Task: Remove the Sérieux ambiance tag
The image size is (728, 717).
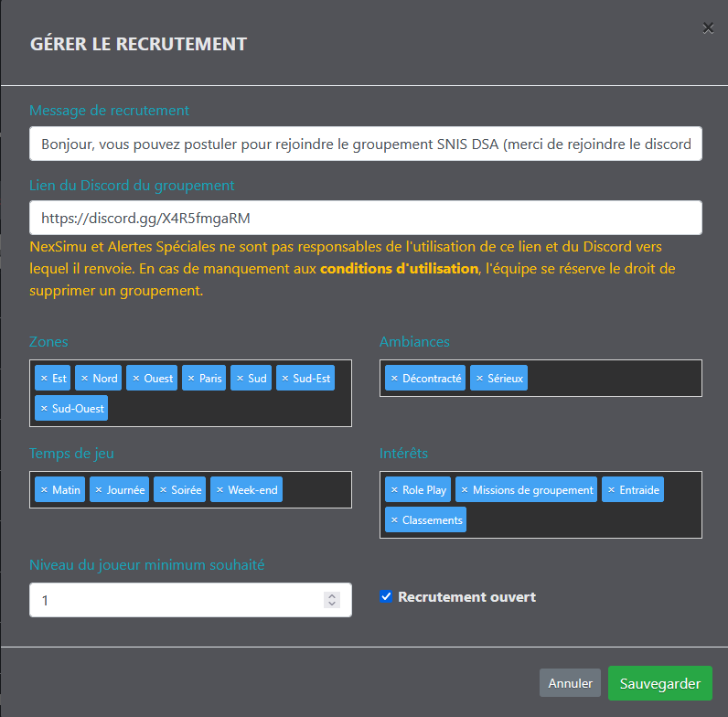Action: 479,379
